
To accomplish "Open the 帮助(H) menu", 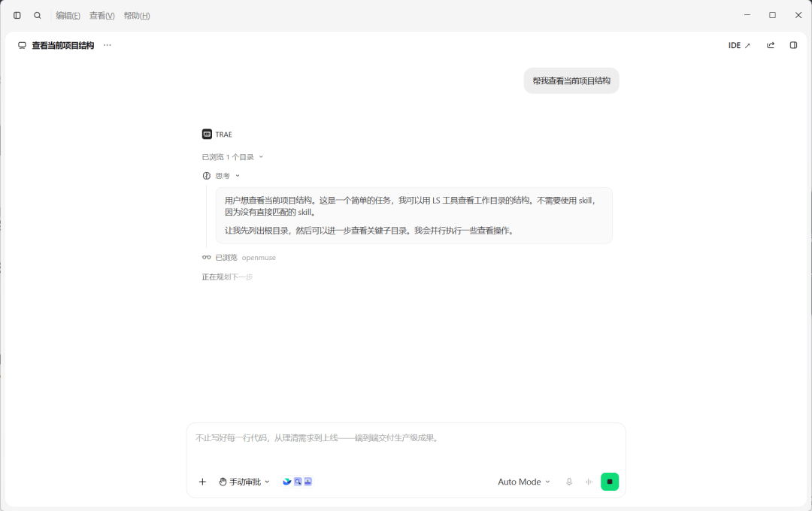I will coord(137,16).
